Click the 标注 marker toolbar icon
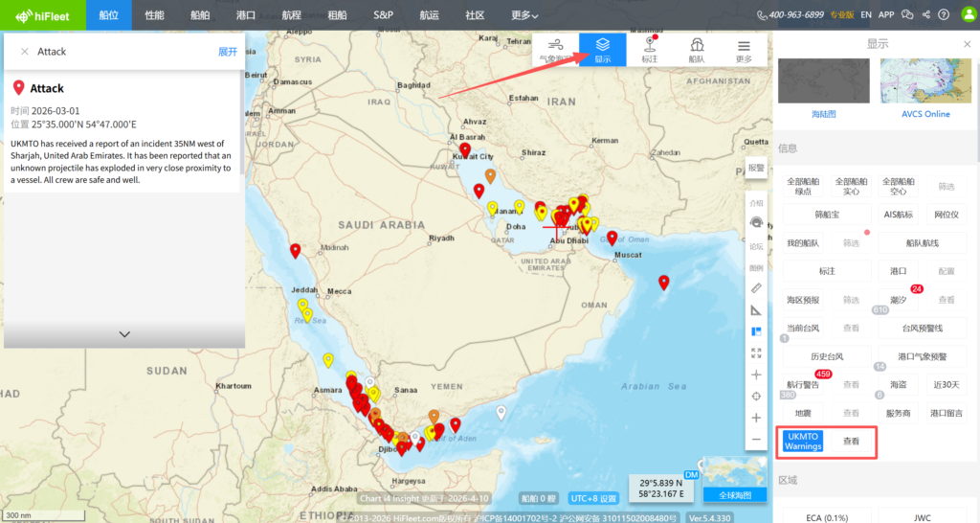980x523 pixels. pyautogui.click(x=650, y=50)
